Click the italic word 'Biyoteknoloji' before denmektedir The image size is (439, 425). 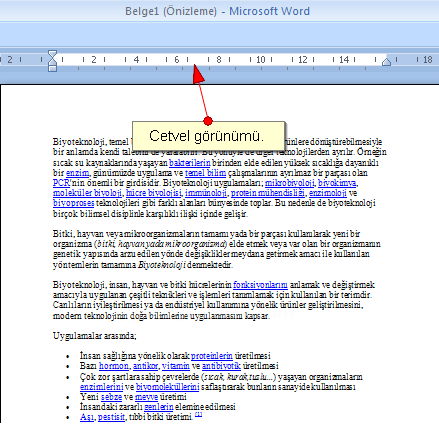pyautogui.click(x=162, y=265)
